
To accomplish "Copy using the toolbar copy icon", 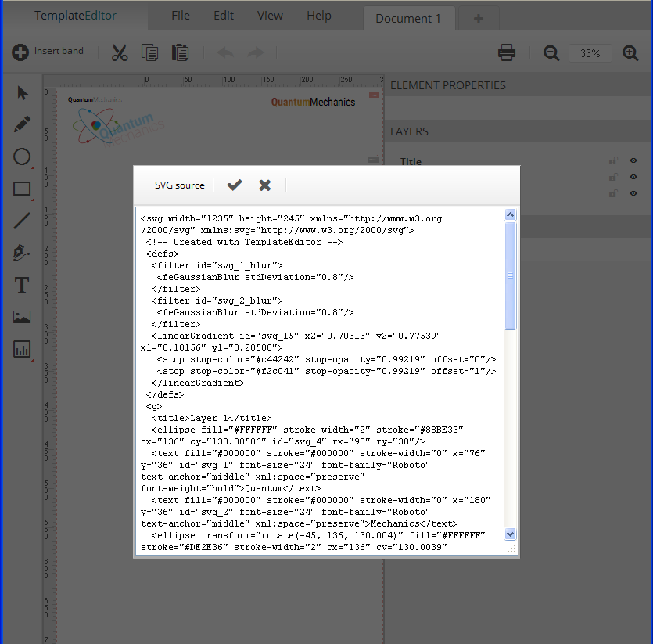I will coord(149,53).
